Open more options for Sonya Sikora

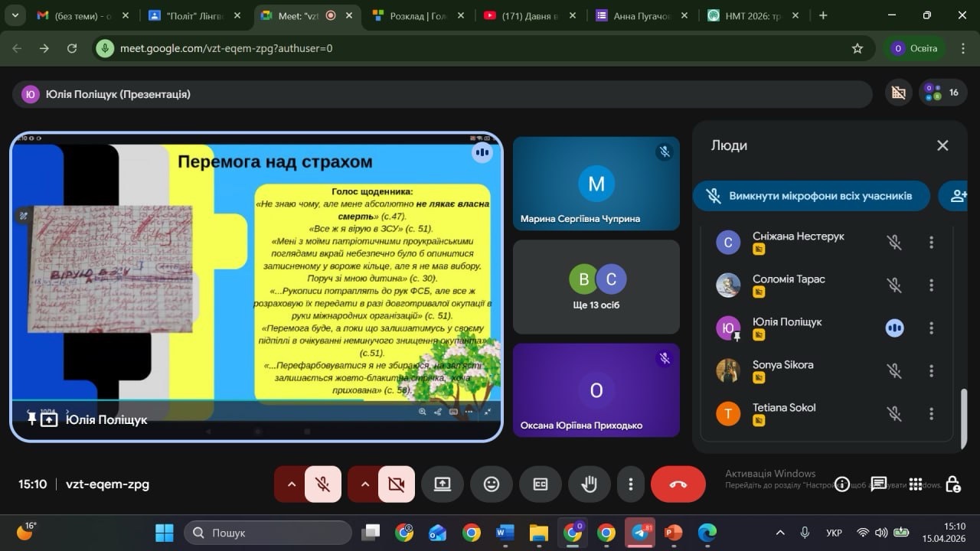pyautogui.click(x=931, y=371)
